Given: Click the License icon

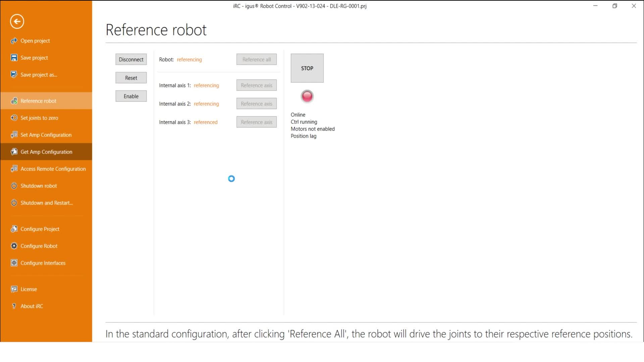Looking at the screenshot, I should [x=14, y=289].
